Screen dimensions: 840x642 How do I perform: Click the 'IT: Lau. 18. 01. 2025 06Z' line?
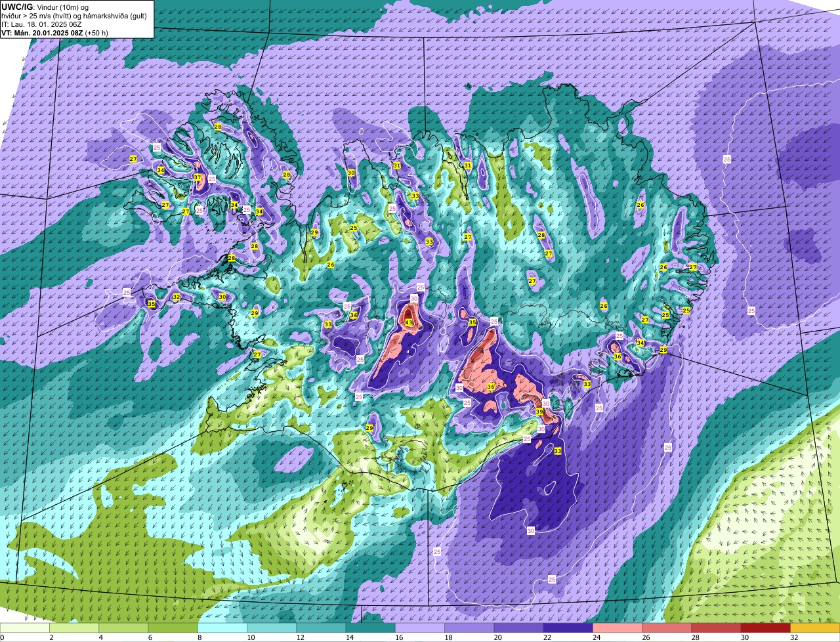[x=43, y=24]
